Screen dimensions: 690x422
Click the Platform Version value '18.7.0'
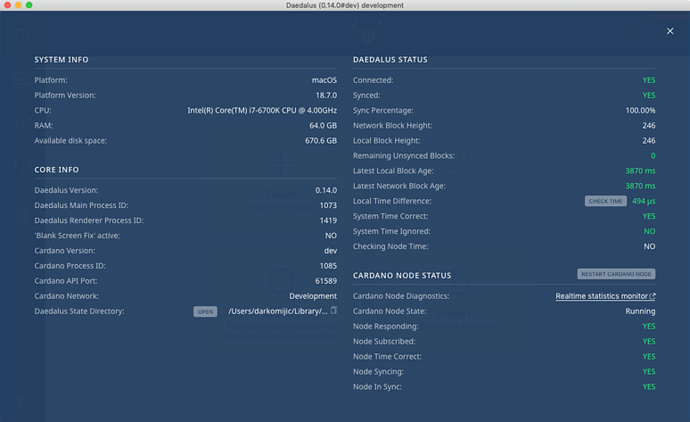click(326, 95)
